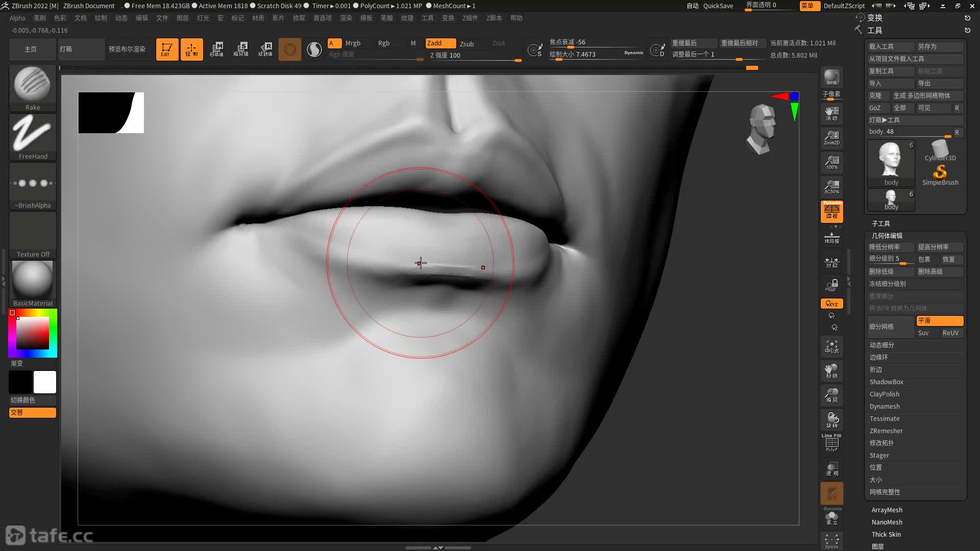Adjust the Z intensity 100 slider
Screen dimensions: 980x551
(x=476, y=56)
